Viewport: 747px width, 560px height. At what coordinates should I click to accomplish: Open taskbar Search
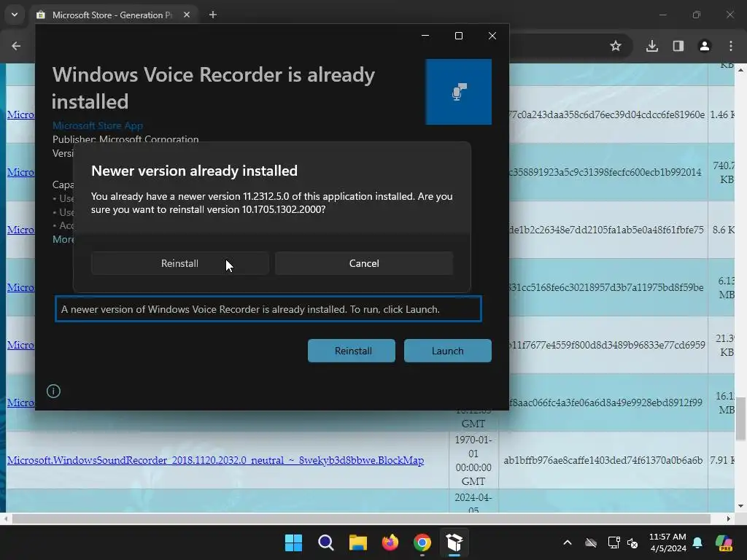(326, 542)
